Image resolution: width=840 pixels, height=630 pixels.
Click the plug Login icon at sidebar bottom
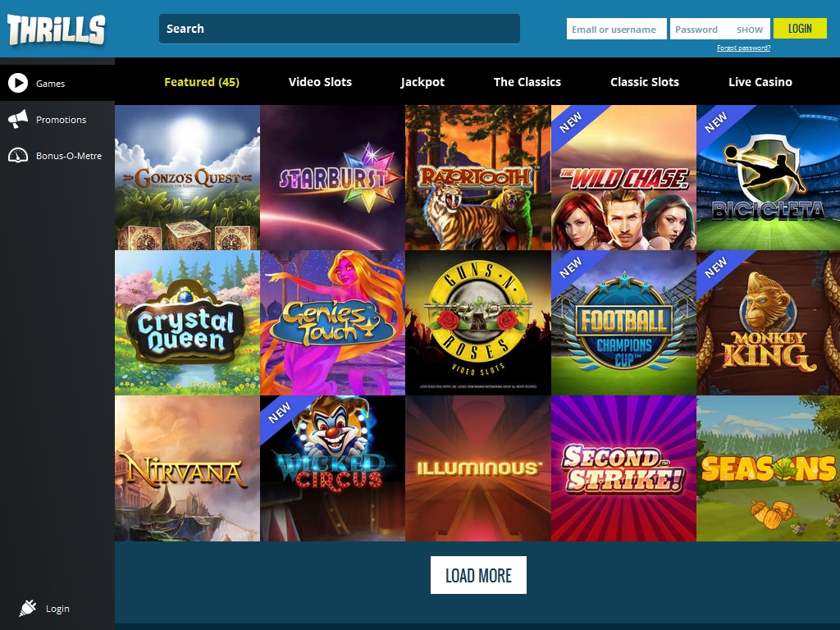[x=27, y=608]
